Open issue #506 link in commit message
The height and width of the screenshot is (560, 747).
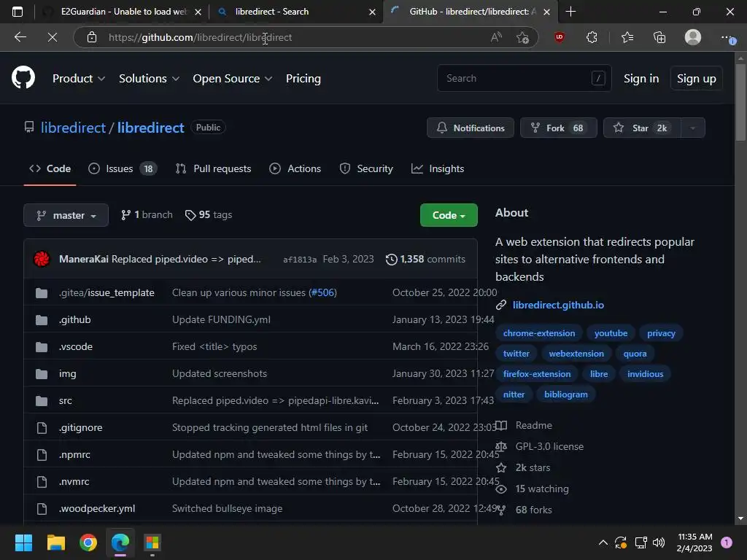click(x=323, y=292)
